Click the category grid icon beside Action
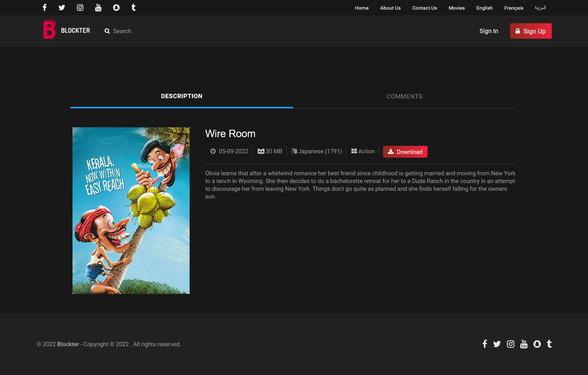Screen dimensions: 588x375 354,151
